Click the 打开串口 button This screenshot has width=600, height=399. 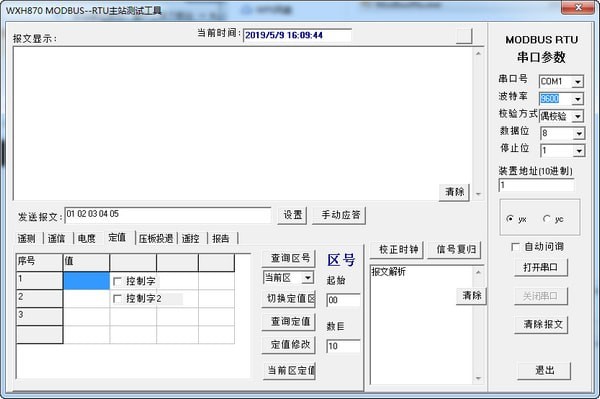click(541, 267)
